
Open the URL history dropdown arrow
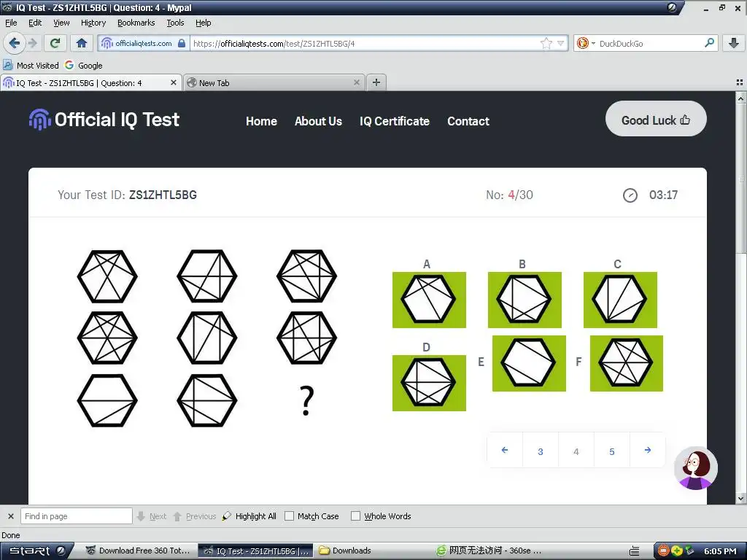(561, 43)
